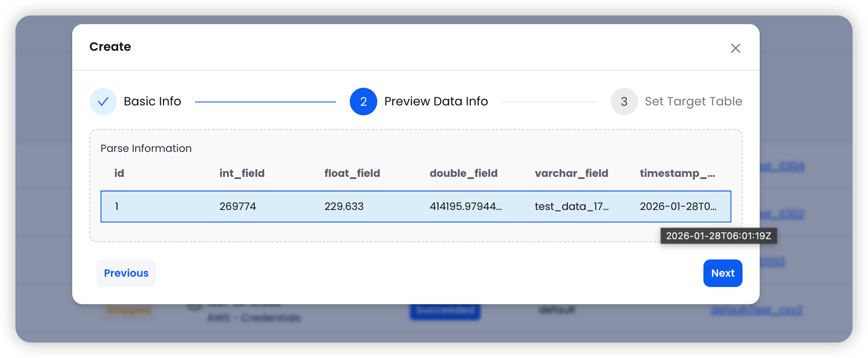Image resolution: width=868 pixels, height=358 pixels.
Task: Click the id column header
Action: pyautogui.click(x=119, y=173)
